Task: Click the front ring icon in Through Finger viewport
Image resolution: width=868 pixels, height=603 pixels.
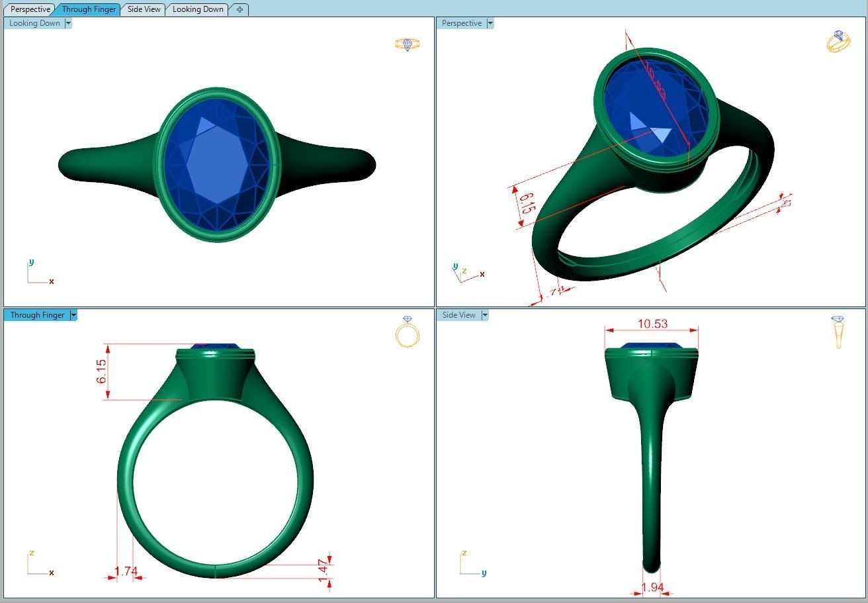Action: (x=408, y=332)
